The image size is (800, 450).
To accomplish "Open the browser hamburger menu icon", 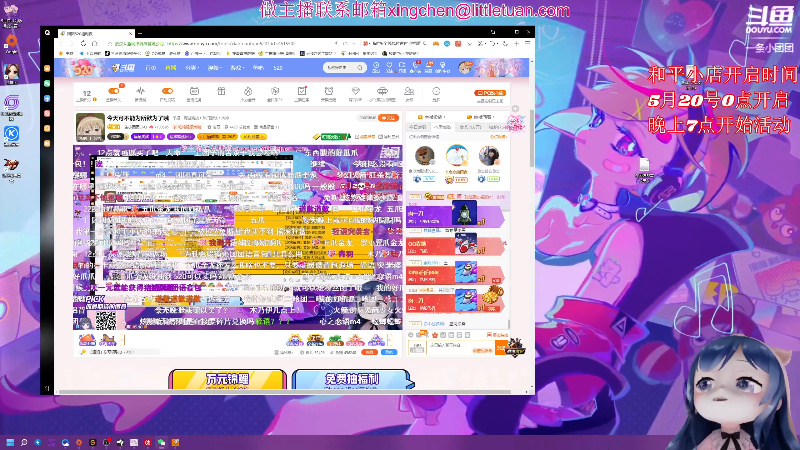I will 528,44.
